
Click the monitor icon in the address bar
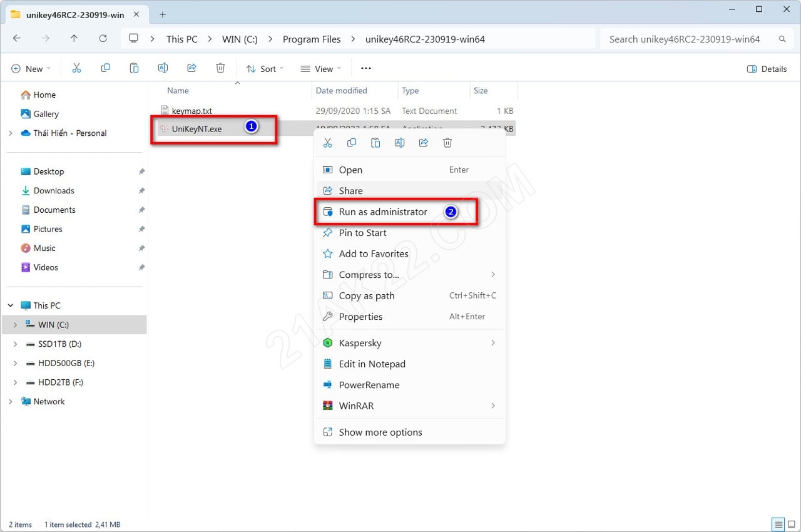tap(133, 39)
